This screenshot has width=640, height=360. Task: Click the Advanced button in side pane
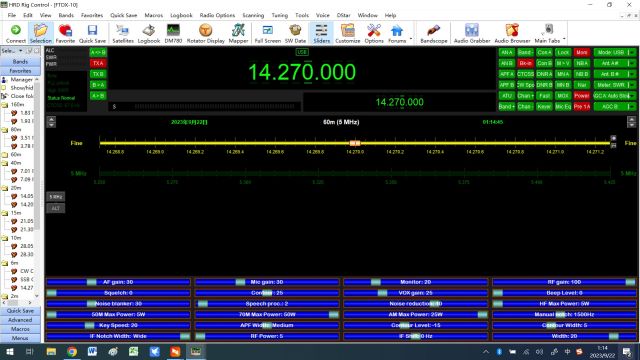[20, 320]
